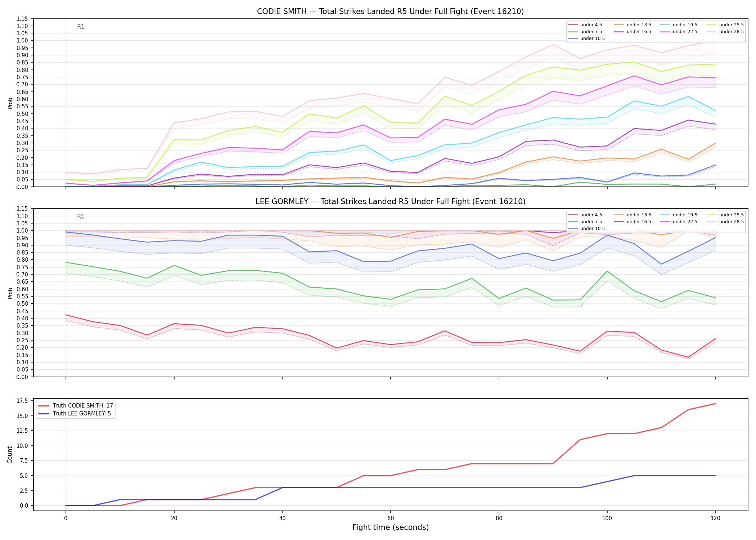756x540 pixels.
Task: Click the 'Fight time (seconds)' axis label
Action: point(390,527)
